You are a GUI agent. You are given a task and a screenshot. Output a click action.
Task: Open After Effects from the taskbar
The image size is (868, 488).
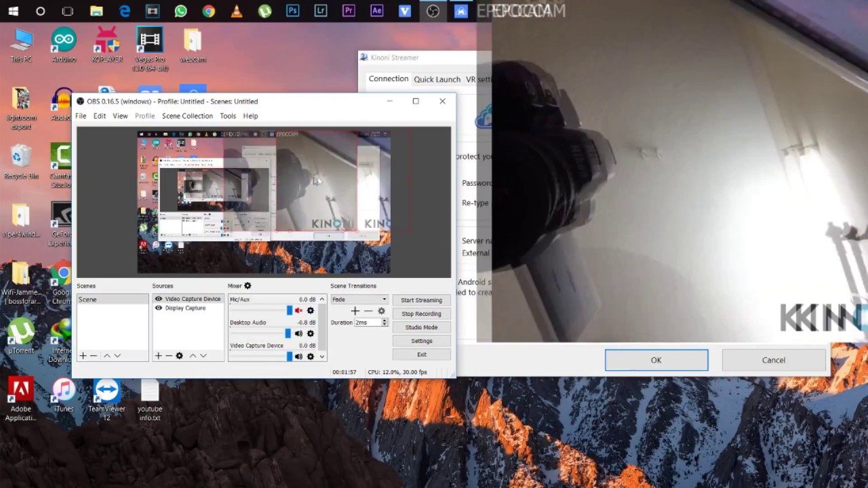click(x=377, y=11)
